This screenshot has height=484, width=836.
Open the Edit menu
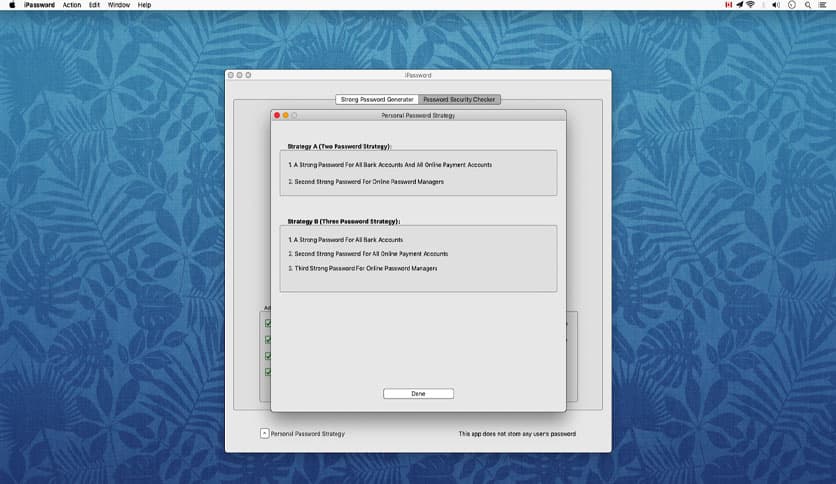pos(94,5)
